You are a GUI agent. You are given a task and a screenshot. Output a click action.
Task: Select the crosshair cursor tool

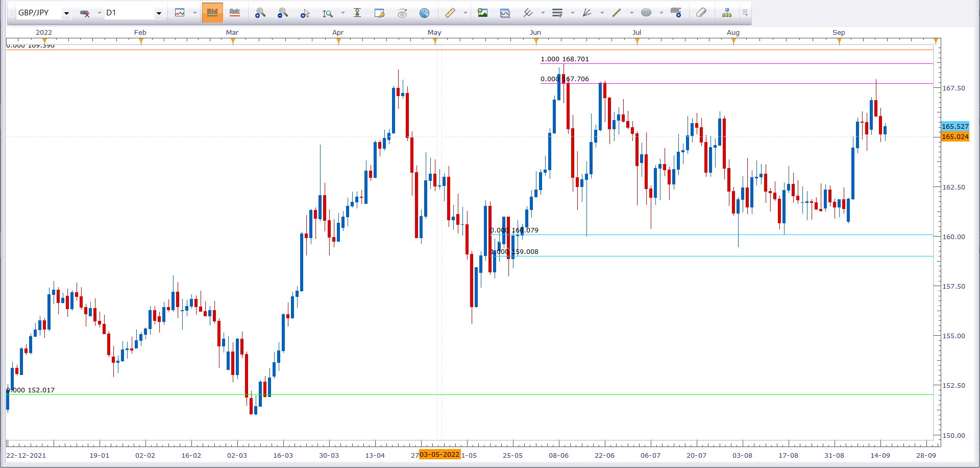point(305,13)
